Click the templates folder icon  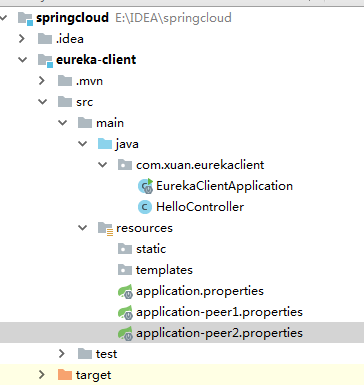point(125,270)
